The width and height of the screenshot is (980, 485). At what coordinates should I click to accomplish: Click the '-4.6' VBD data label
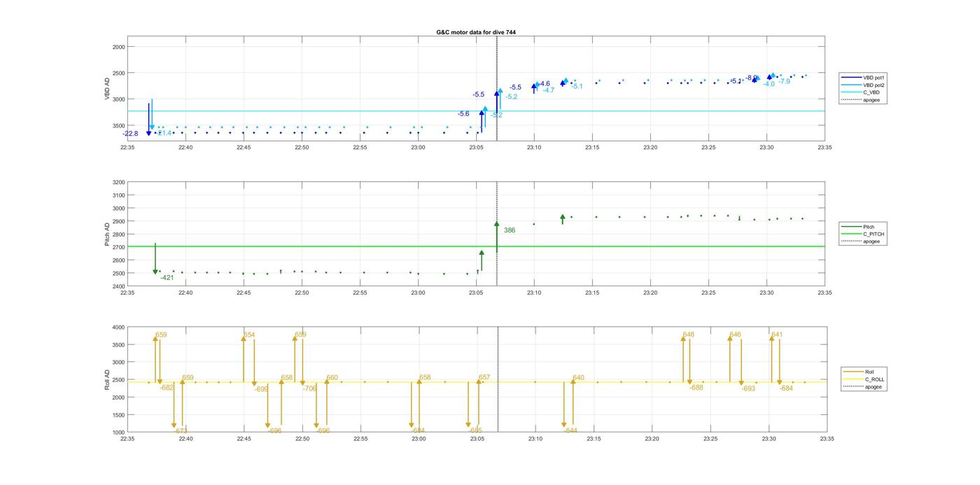[544, 83]
